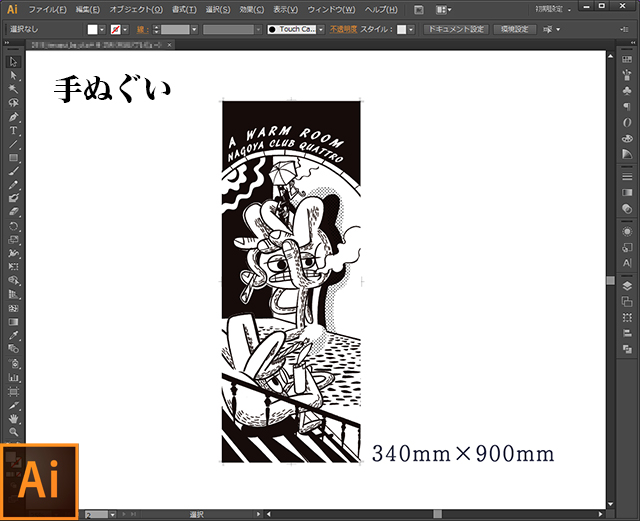Viewport: 640px width, 521px height.
Task: Expand the collapsed right panel dock
Action: [x=633, y=42]
